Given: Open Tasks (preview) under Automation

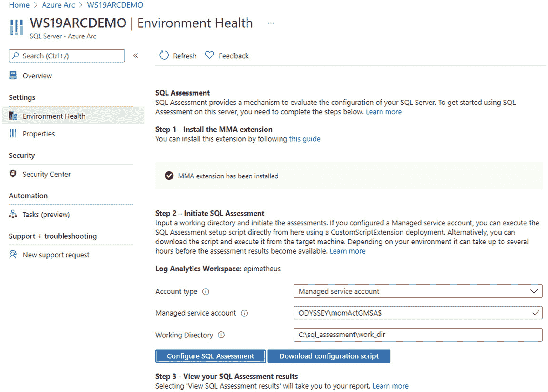Looking at the screenshot, I should pyautogui.click(x=46, y=215).
